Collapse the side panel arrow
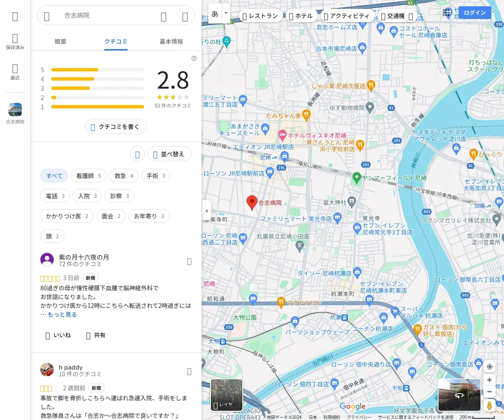This screenshot has height=420, width=504. [x=206, y=210]
